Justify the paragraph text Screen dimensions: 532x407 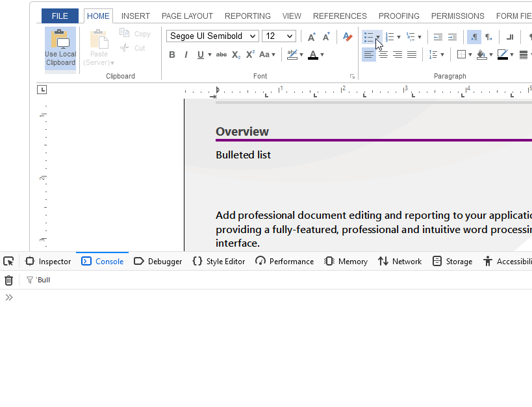pos(412,55)
